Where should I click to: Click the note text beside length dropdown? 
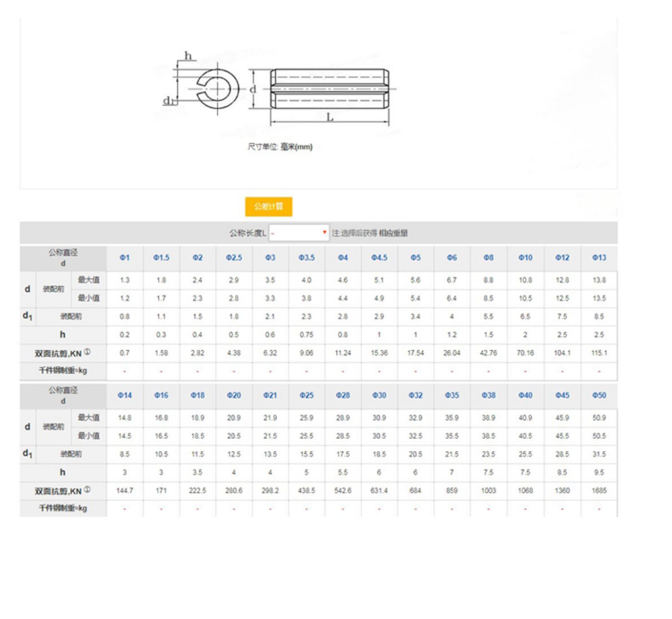click(x=370, y=233)
